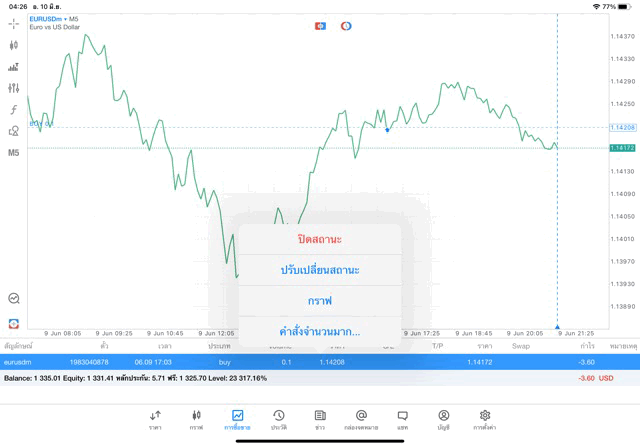Choose ปรับเปลี่ยนสถานะ (modify position) option
The height and width of the screenshot is (447, 640).
coord(320,270)
